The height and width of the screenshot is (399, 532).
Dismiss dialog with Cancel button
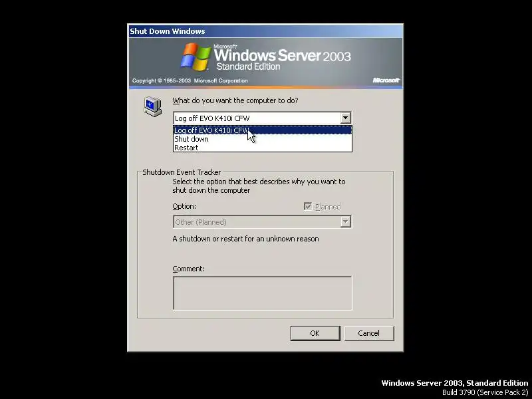pyautogui.click(x=369, y=333)
